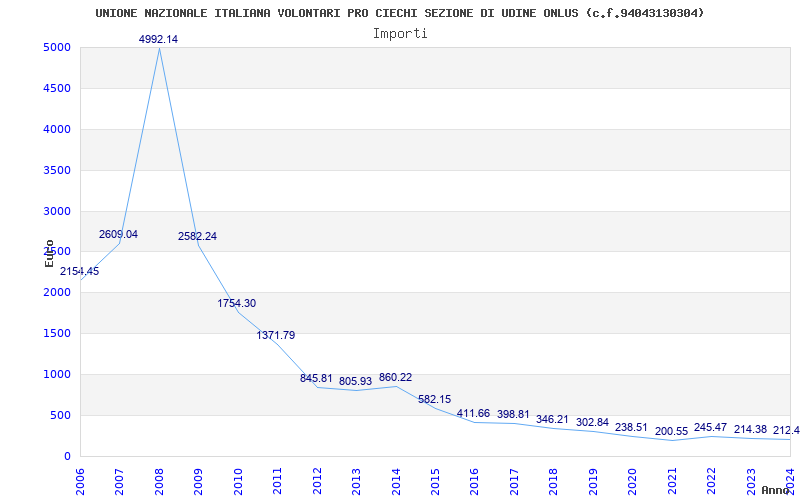Select the 1371.79 data label

pyautogui.click(x=276, y=335)
